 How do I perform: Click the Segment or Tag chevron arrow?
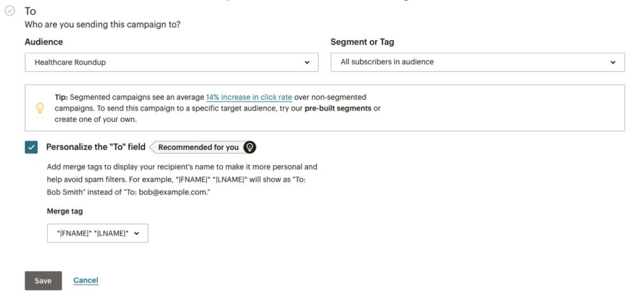click(x=613, y=62)
